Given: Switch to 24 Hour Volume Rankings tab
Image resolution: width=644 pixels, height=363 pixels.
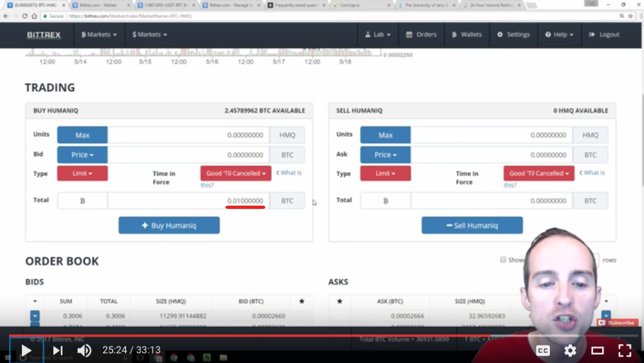Looking at the screenshot, I should pyautogui.click(x=491, y=5).
